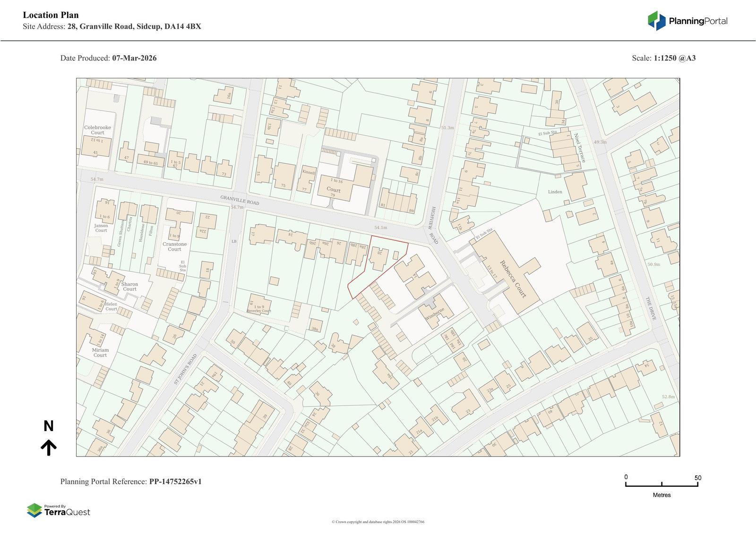Click the metres scale bar

[x=661, y=484]
